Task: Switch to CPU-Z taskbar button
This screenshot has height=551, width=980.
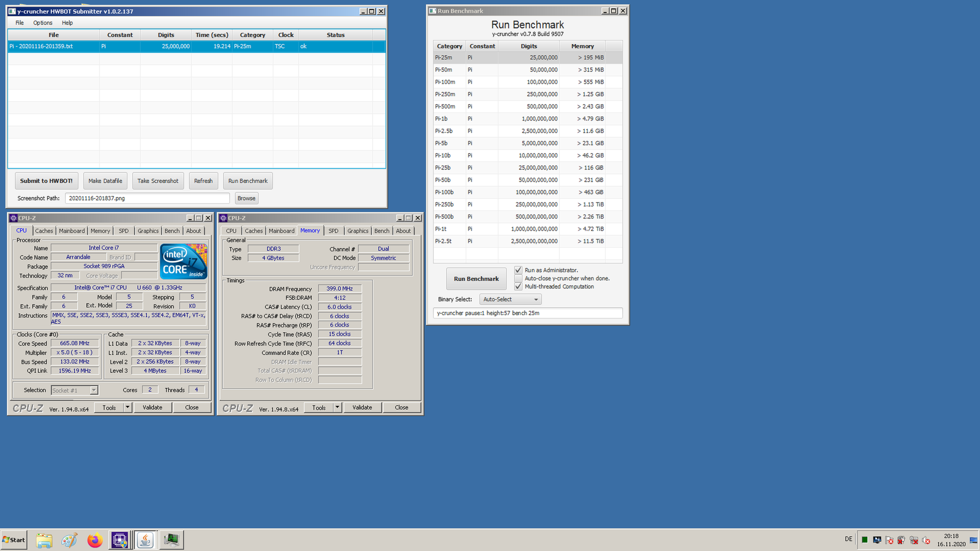Action: tap(120, 540)
